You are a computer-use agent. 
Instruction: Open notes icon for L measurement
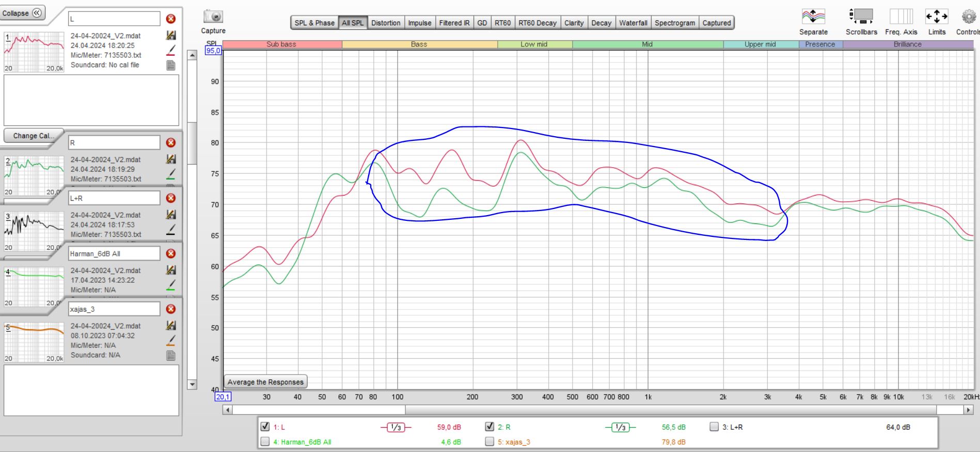point(171,66)
